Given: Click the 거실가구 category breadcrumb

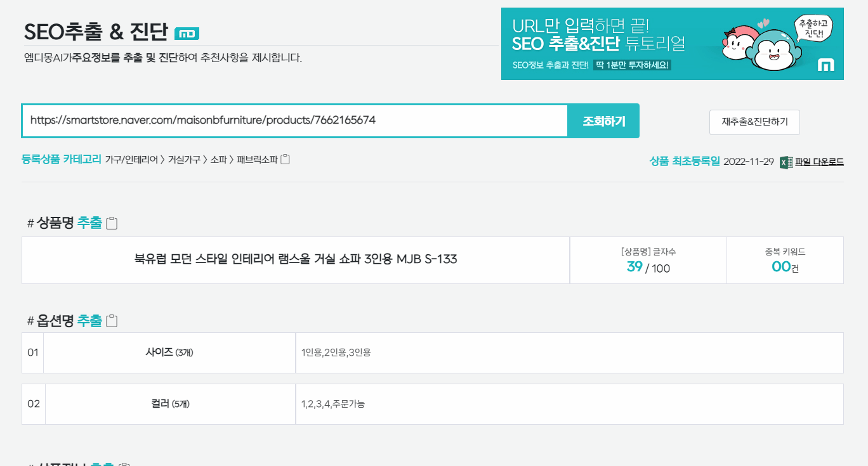Looking at the screenshot, I should click(x=185, y=160).
